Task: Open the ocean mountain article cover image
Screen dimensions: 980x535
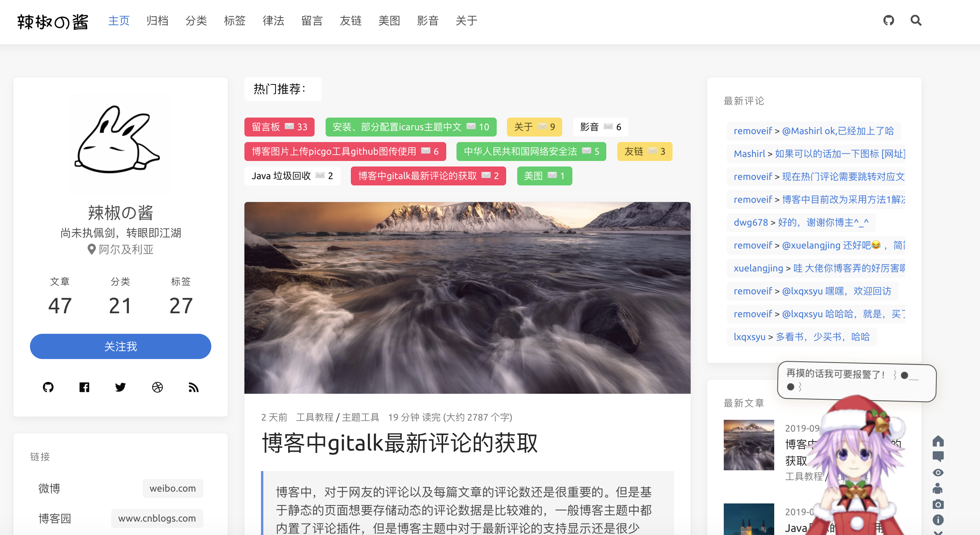Action: tap(467, 297)
